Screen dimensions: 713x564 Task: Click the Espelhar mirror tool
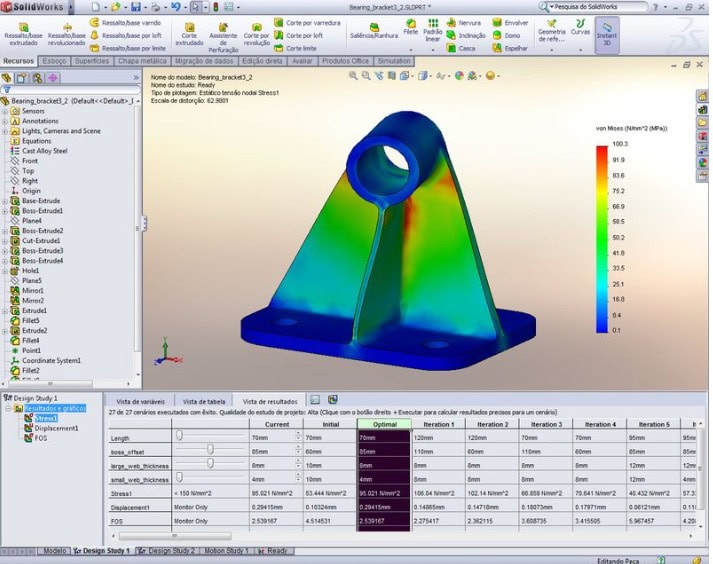(509, 47)
